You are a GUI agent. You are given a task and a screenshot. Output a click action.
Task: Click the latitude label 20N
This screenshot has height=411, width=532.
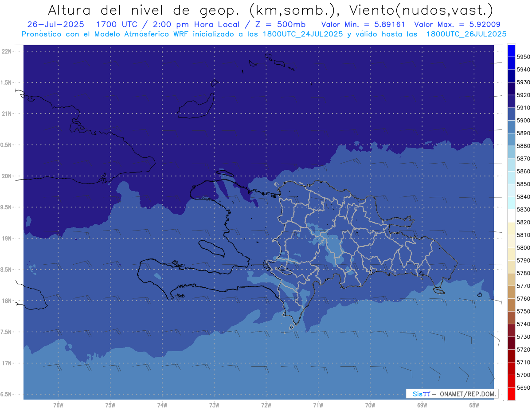click(7, 176)
